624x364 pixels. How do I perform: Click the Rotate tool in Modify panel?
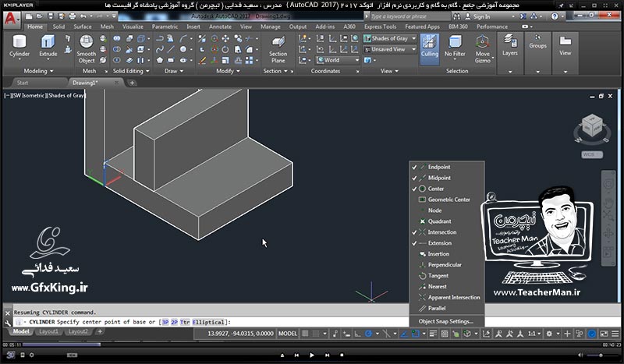pyautogui.click(x=225, y=49)
